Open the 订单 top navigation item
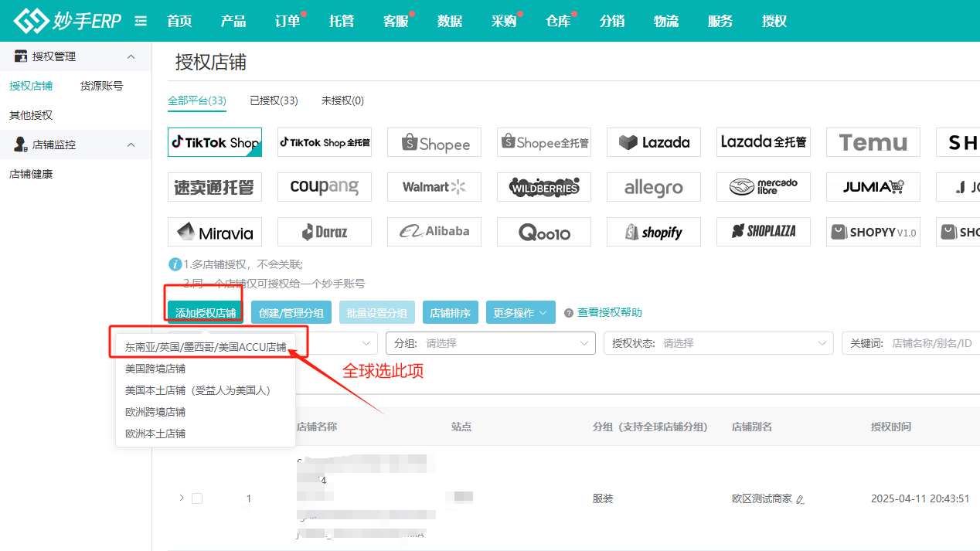 (288, 21)
